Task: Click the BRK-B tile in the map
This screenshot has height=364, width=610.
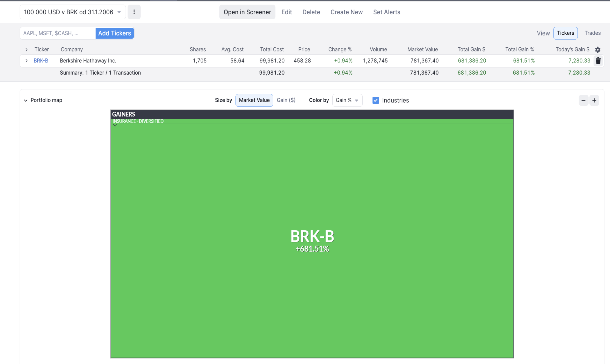Action: pyautogui.click(x=312, y=241)
